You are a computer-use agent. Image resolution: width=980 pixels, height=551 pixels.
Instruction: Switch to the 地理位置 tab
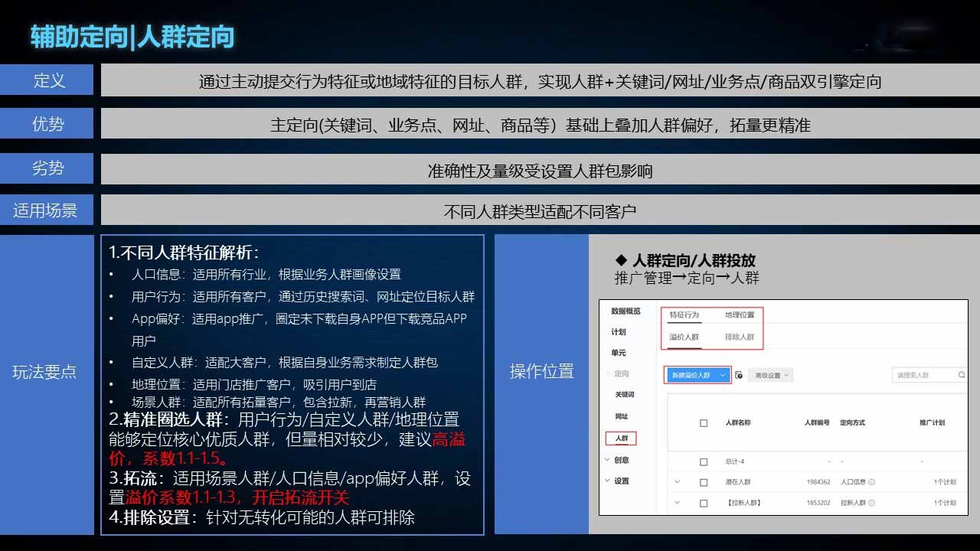[x=740, y=315]
